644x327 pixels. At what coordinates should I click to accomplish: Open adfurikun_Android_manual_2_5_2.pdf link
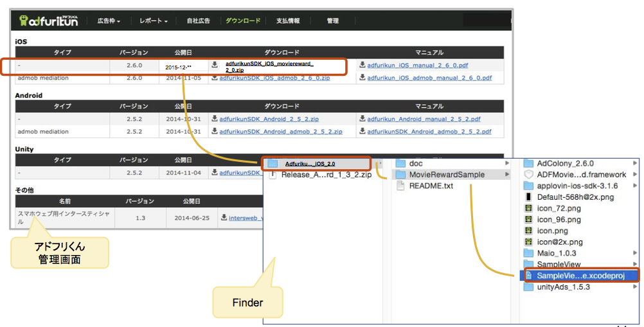(424, 119)
